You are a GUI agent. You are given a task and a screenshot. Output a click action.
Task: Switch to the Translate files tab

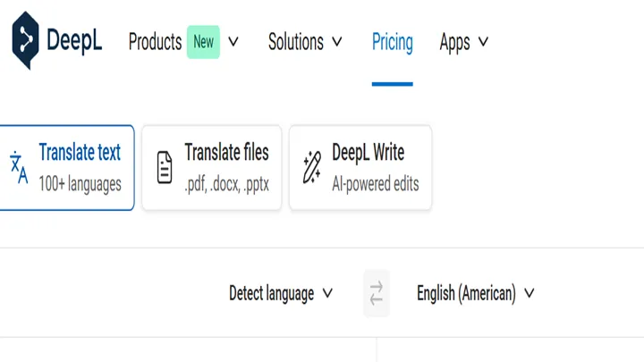(226, 153)
